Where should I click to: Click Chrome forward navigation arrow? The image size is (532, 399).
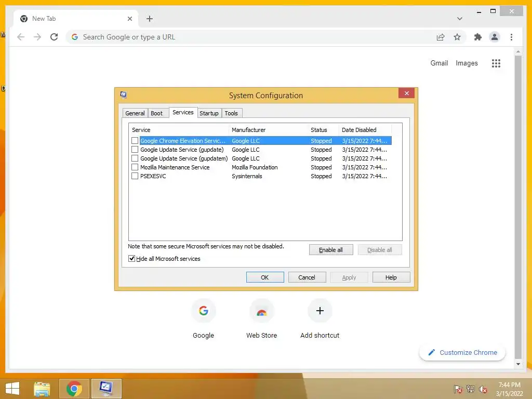click(37, 37)
